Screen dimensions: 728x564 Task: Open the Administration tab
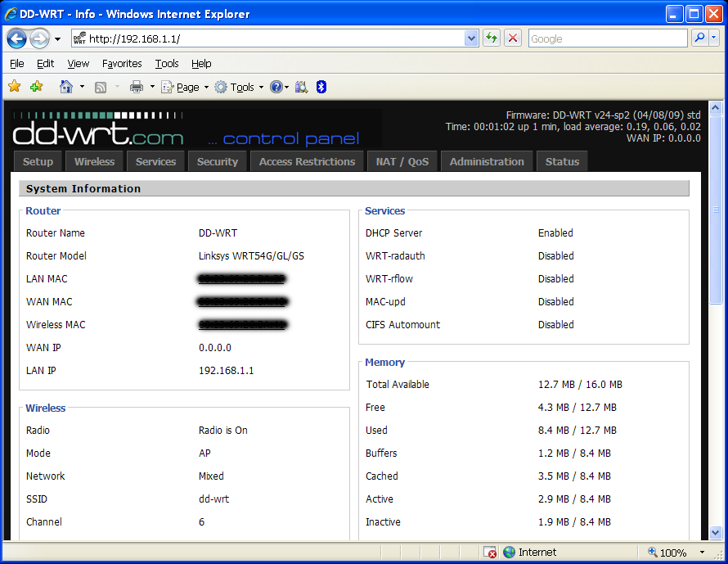(x=487, y=161)
